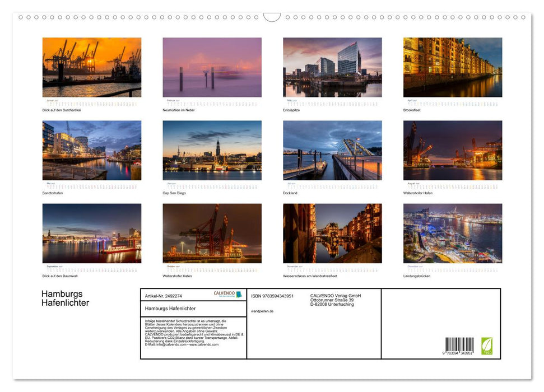Select the Wasserschloss am Wandrahmsfleet photo
This screenshot has width=544, height=392.
pos(332,233)
